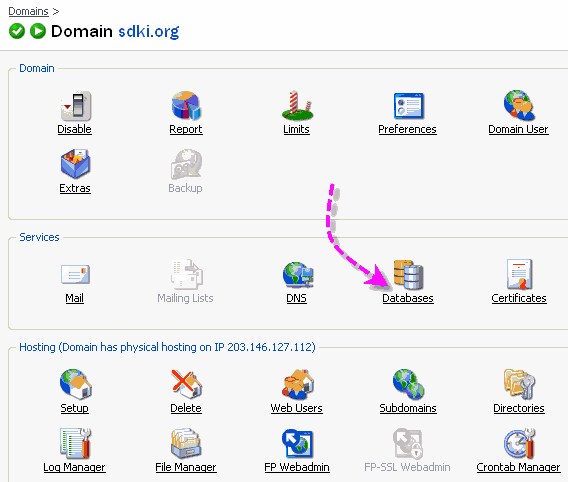Click the Delete hosting icon
This screenshot has width=568, height=482.
186,384
